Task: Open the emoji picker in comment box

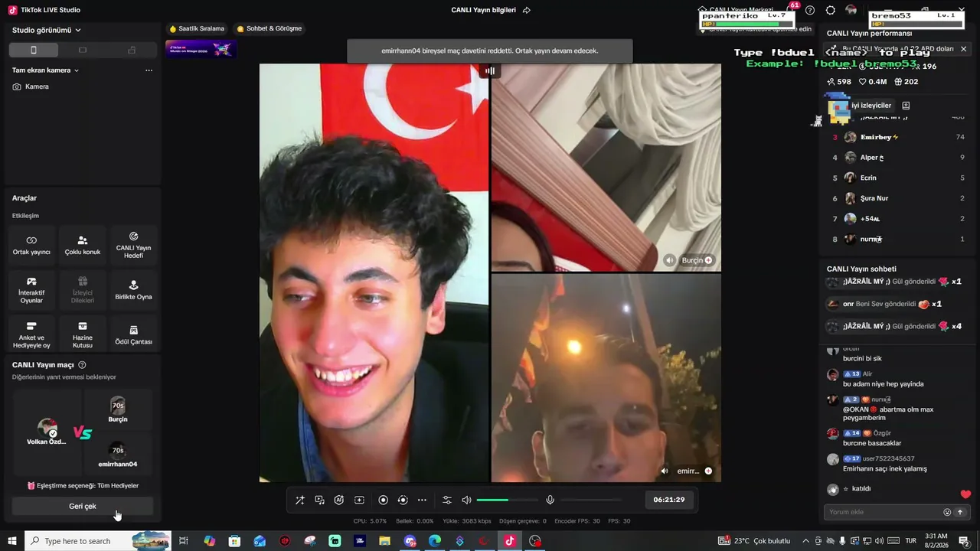Action: 947,512
